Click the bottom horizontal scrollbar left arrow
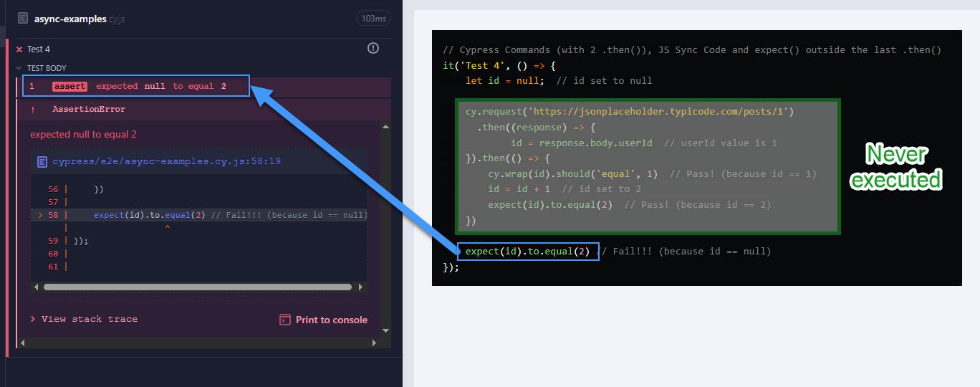The image size is (980, 387). click(x=22, y=343)
